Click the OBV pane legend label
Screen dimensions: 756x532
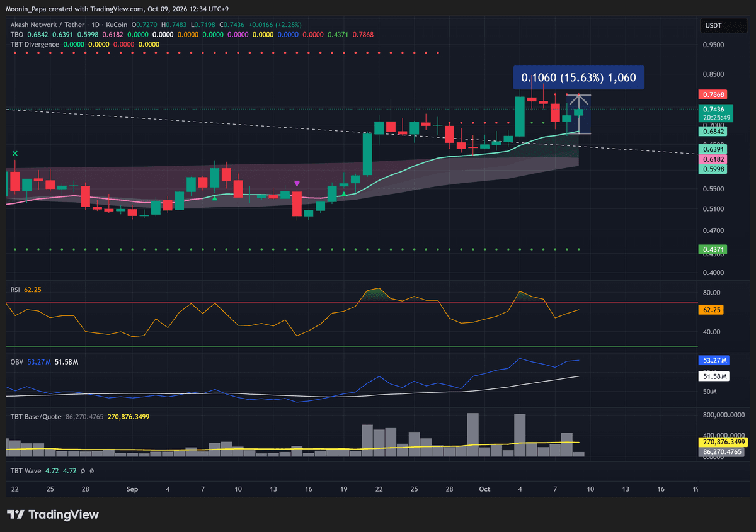pyautogui.click(x=16, y=362)
